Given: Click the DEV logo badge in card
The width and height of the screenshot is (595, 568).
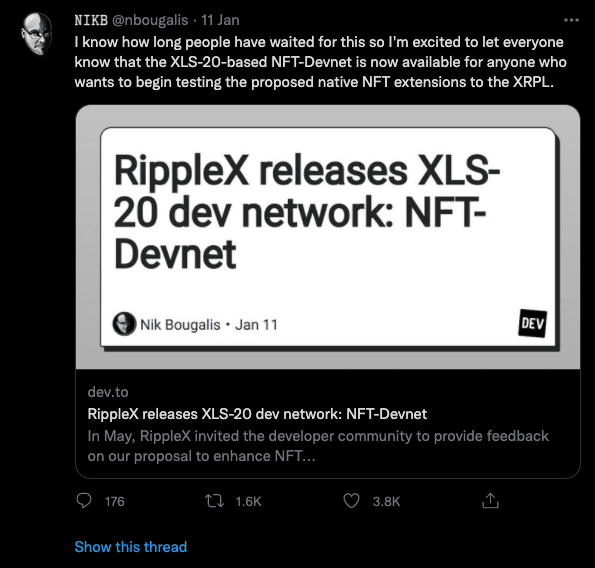Looking at the screenshot, I should point(533,323).
